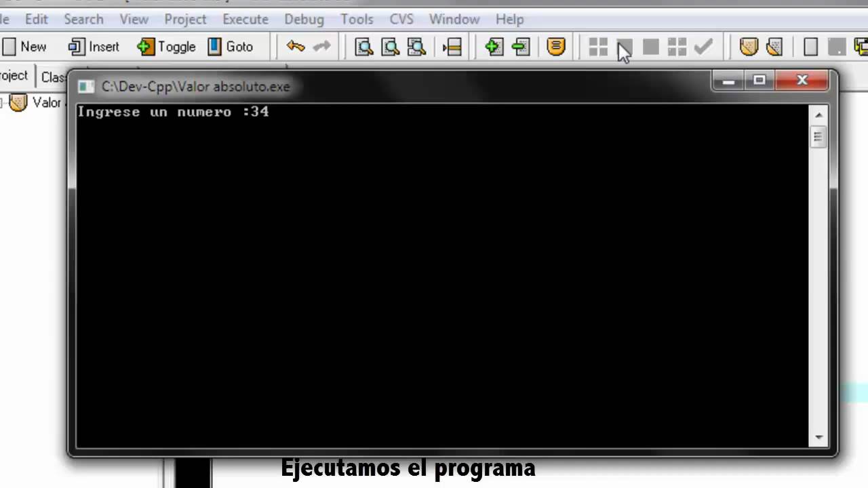Open the Window menu
This screenshot has width=868, height=488.
click(454, 19)
